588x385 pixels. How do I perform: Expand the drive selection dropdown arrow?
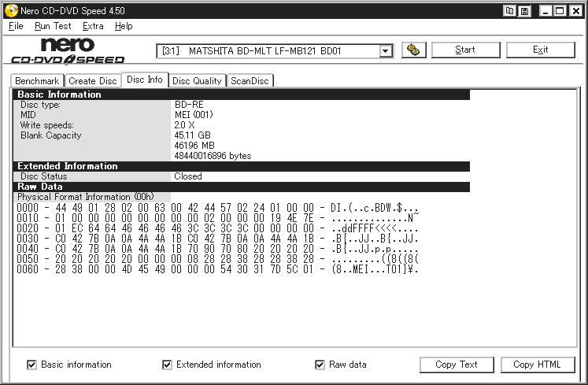[385, 51]
